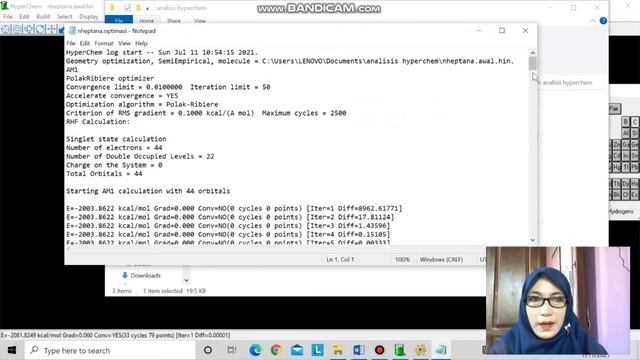640x360 pixels.
Task: Choose element Bk in periodic table
Action: pyautogui.click(x=616, y=195)
